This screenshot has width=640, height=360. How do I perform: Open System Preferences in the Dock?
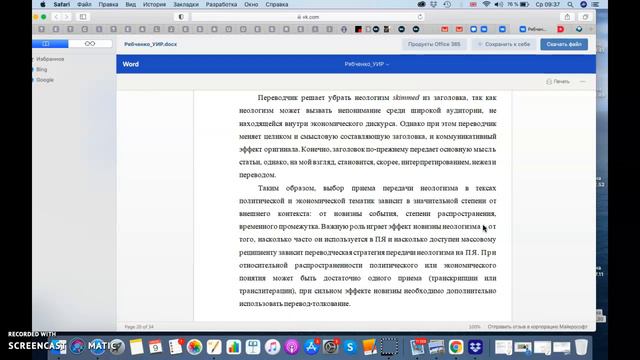331,347
